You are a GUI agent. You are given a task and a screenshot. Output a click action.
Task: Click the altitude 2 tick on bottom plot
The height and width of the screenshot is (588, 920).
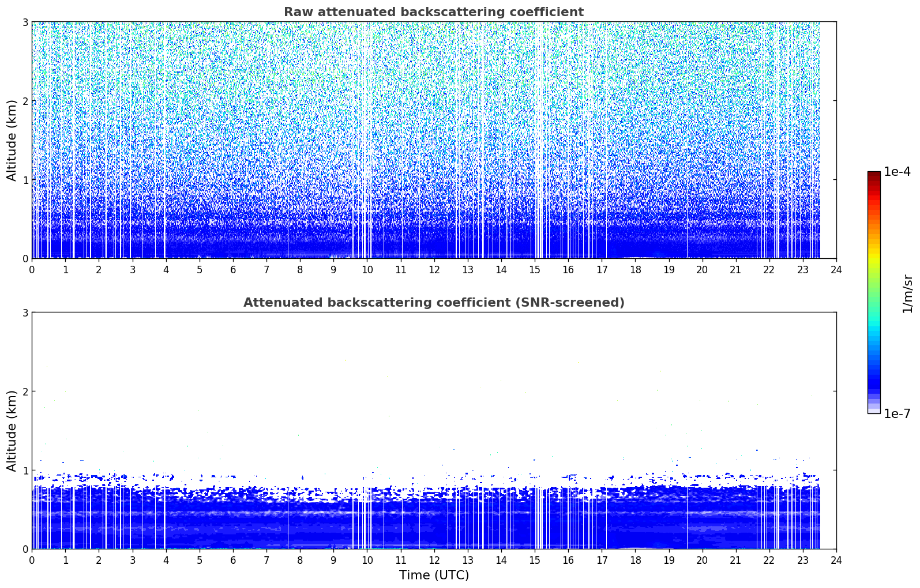(25, 391)
